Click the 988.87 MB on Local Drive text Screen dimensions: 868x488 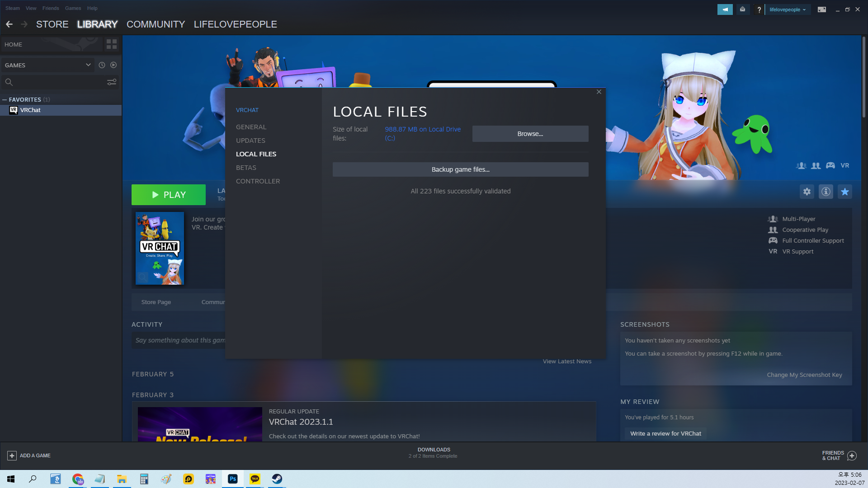pos(423,134)
